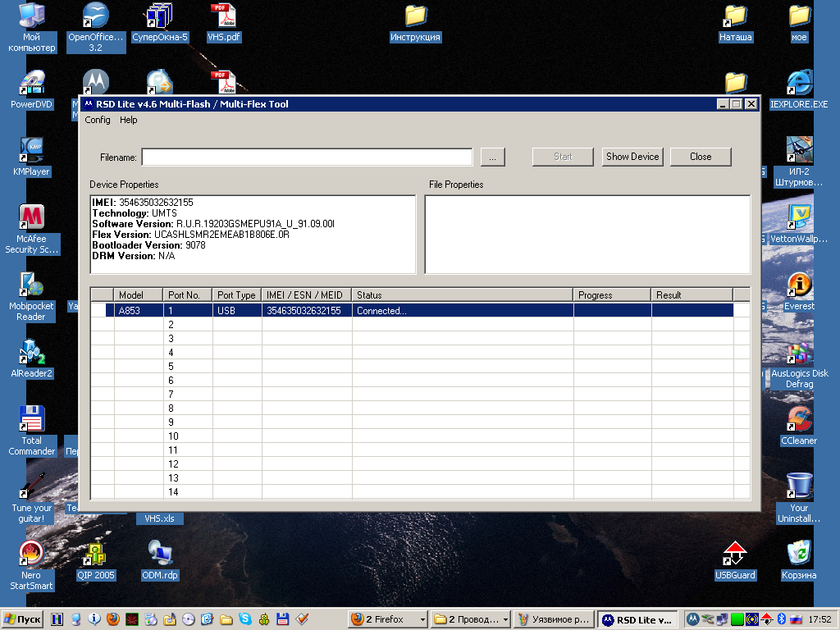
Task: Click Motorola icon in system tray
Action: tap(692, 619)
